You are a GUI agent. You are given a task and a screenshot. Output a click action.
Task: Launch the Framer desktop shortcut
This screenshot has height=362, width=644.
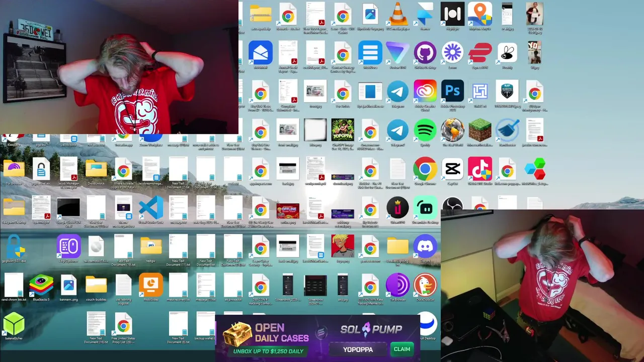(x=425, y=15)
